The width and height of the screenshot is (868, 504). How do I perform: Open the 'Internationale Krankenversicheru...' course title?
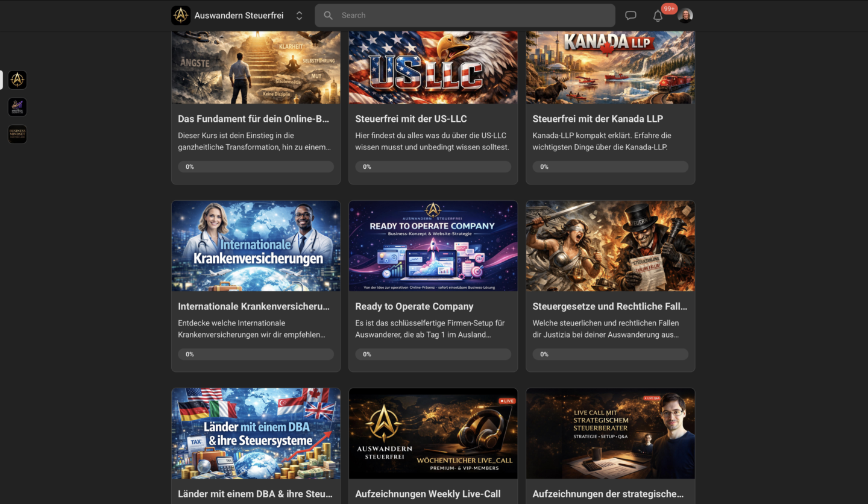[x=254, y=306]
